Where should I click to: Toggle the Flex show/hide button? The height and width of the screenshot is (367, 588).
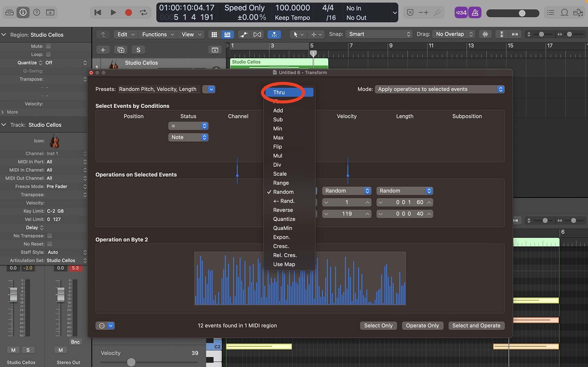pos(257,34)
